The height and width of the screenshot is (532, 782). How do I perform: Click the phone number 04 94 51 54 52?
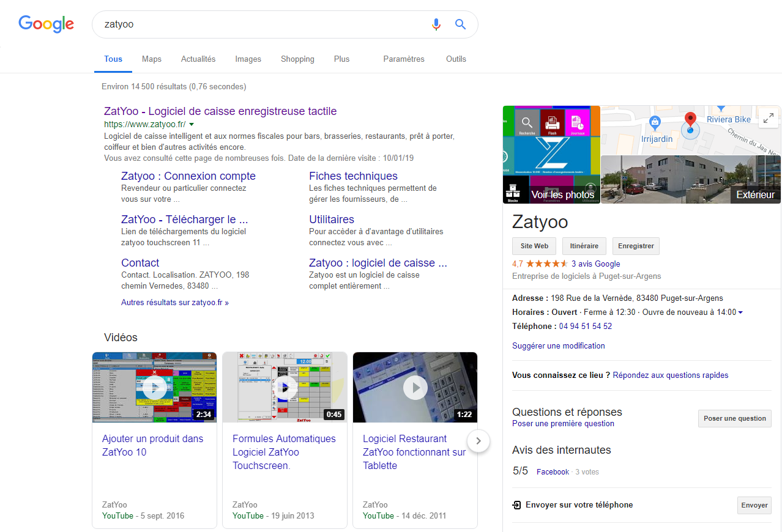[586, 327]
